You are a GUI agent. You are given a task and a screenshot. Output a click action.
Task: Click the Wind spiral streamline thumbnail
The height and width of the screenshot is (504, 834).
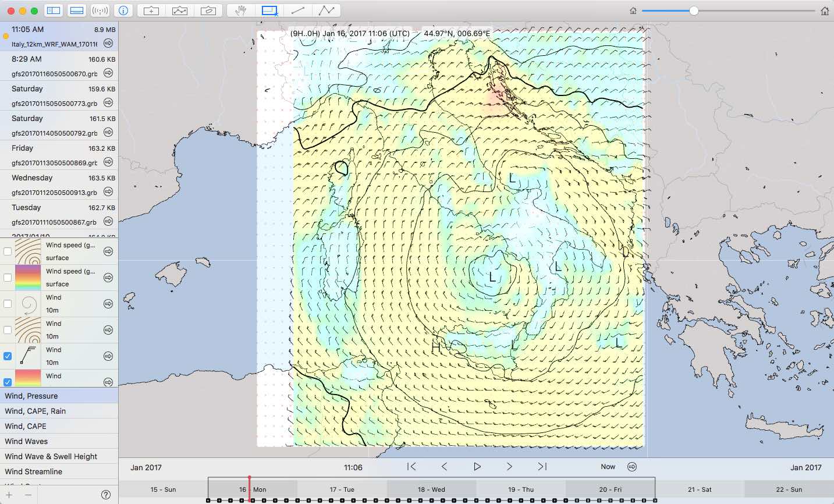click(28, 304)
